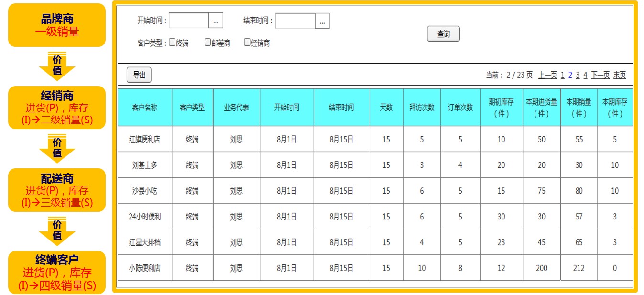The image size is (644, 295).
Task: Open the 开始时间 date picker button
Action: [216, 21]
